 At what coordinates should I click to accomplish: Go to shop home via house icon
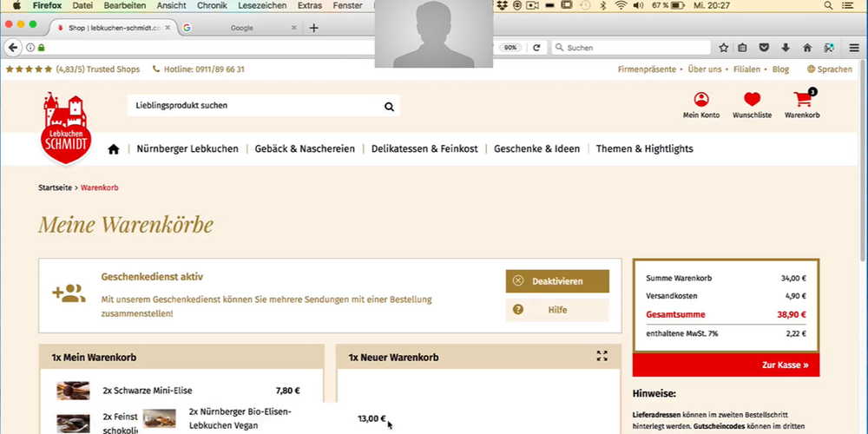(114, 149)
